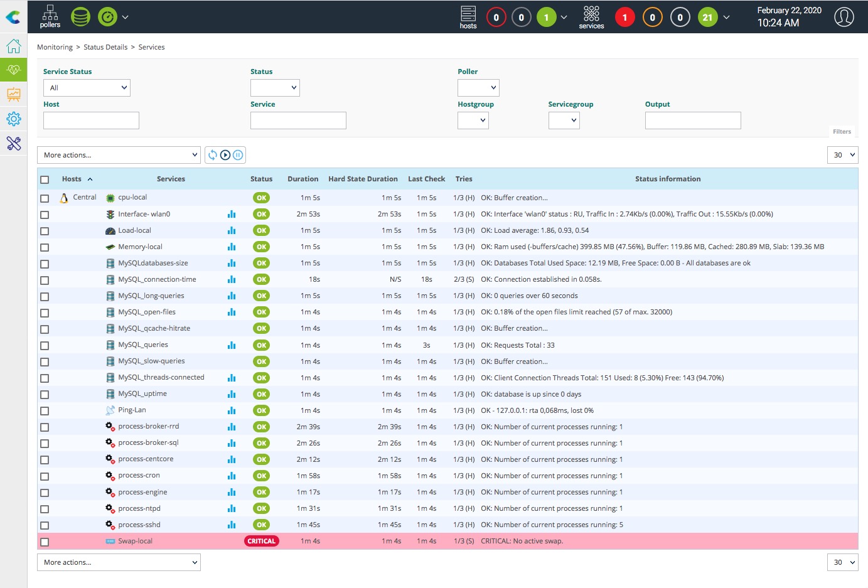
Task: Check the box for Swap-local row
Action: tap(45, 542)
